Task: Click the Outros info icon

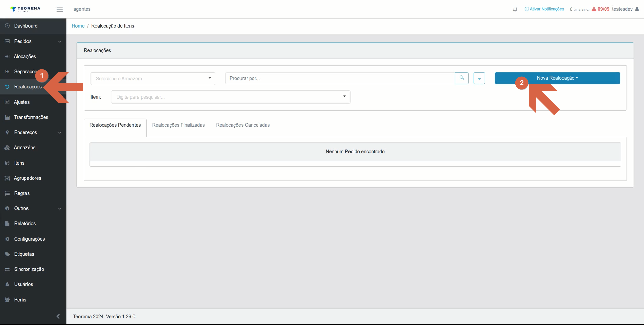Action: click(7, 208)
